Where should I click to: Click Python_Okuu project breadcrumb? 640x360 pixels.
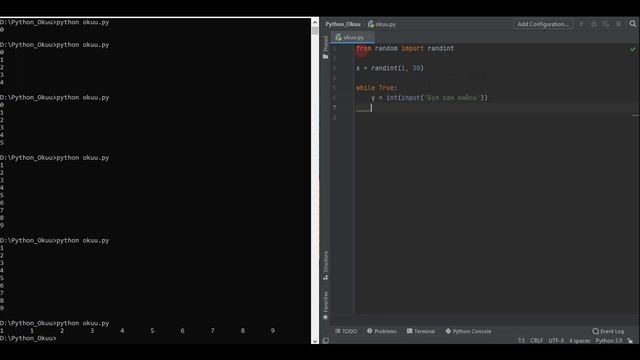(343, 24)
